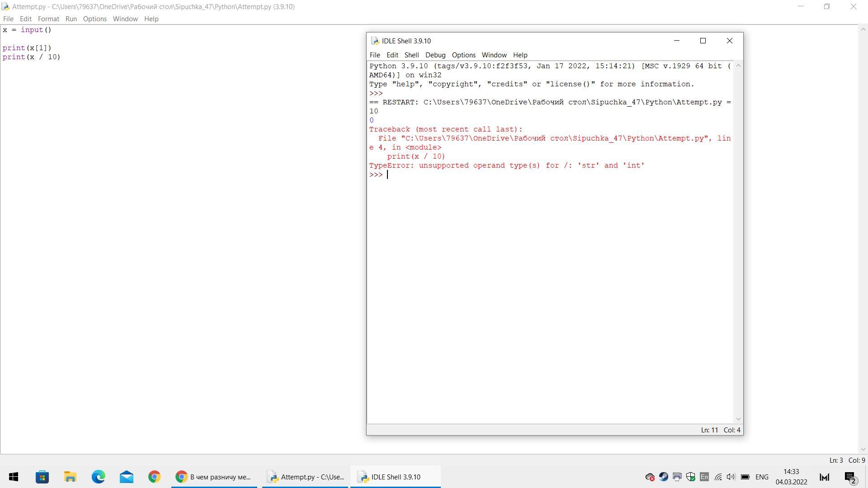
Task: Click the Steam tray icon
Action: (x=663, y=477)
